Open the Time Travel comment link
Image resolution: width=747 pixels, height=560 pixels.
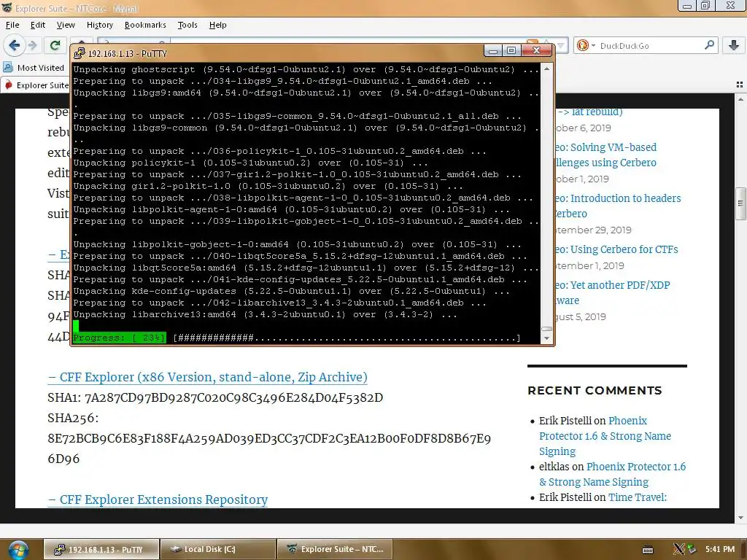(638, 497)
